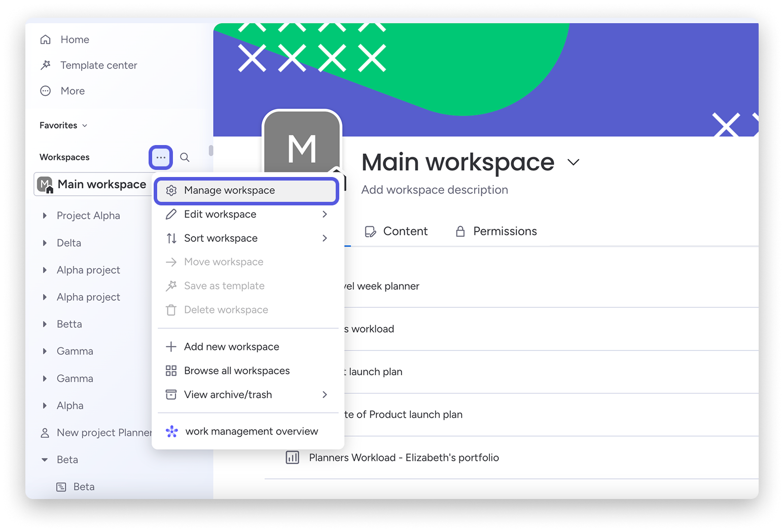
Task: Collapse the expanded Beta tree item
Action: 45,459
